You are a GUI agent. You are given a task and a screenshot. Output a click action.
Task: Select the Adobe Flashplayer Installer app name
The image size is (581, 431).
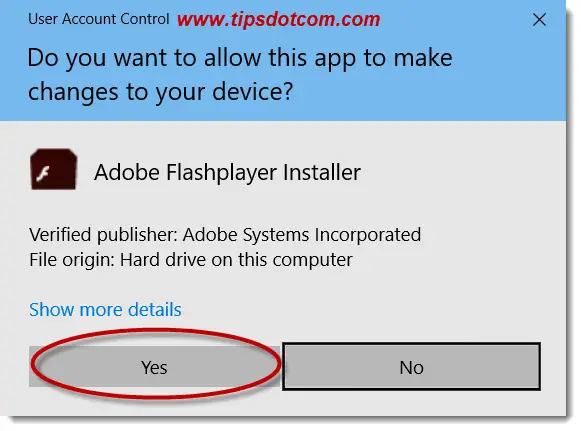228,172
